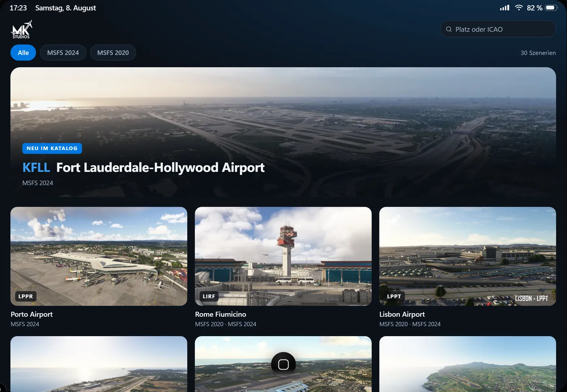This screenshot has width=567, height=392.
Task: Filter by MSFS 2024
Action: click(63, 53)
